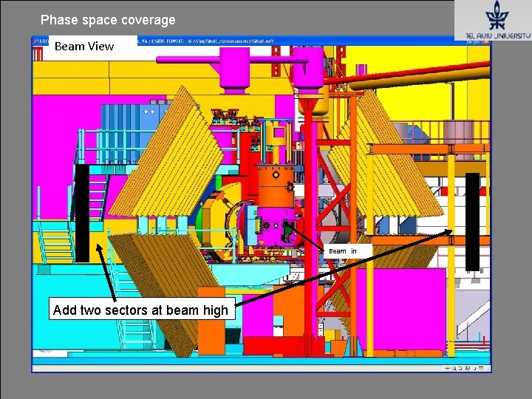The height and width of the screenshot is (399, 532).
Task: Click the viewer window's title bar application icon
Action: (35, 41)
